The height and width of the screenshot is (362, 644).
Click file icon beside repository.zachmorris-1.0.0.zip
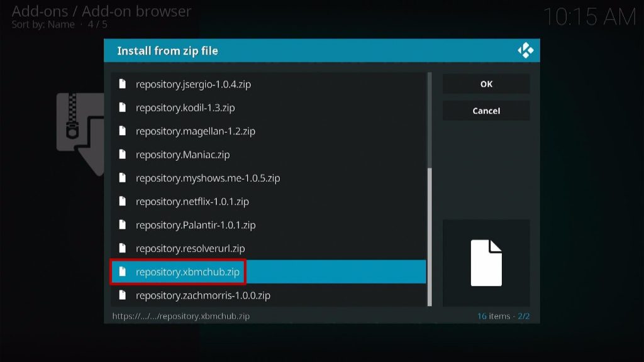pos(123,295)
